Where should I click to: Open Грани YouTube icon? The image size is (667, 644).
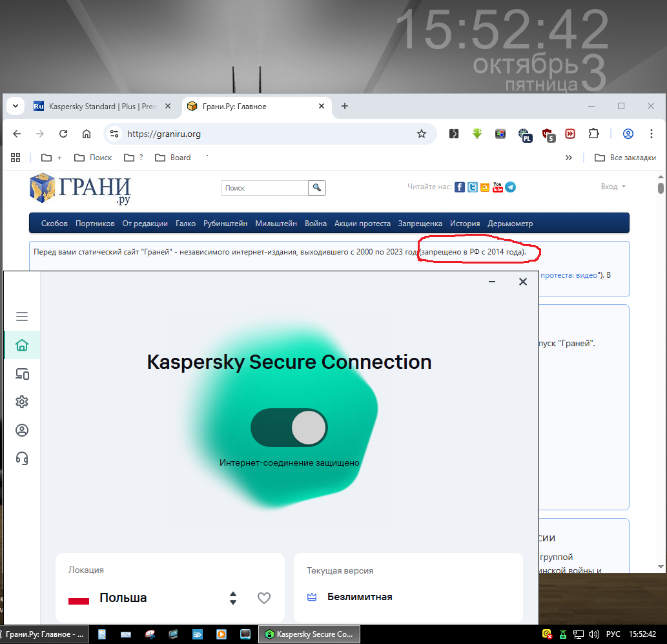pos(497,187)
